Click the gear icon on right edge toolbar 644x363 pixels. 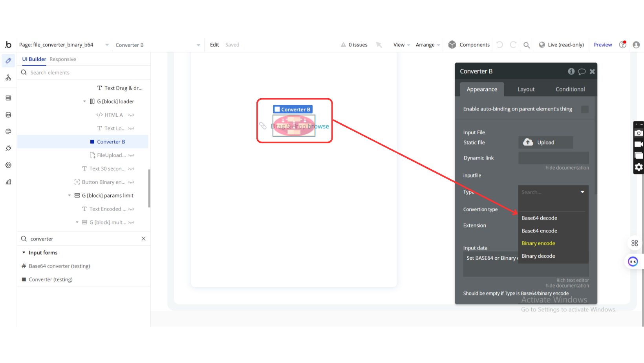point(639,167)
